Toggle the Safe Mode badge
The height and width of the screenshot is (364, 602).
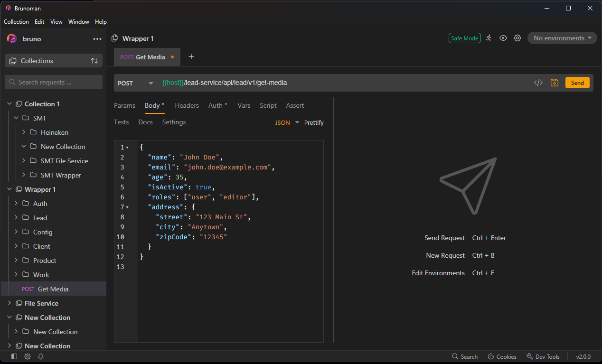tap(464, 38)
